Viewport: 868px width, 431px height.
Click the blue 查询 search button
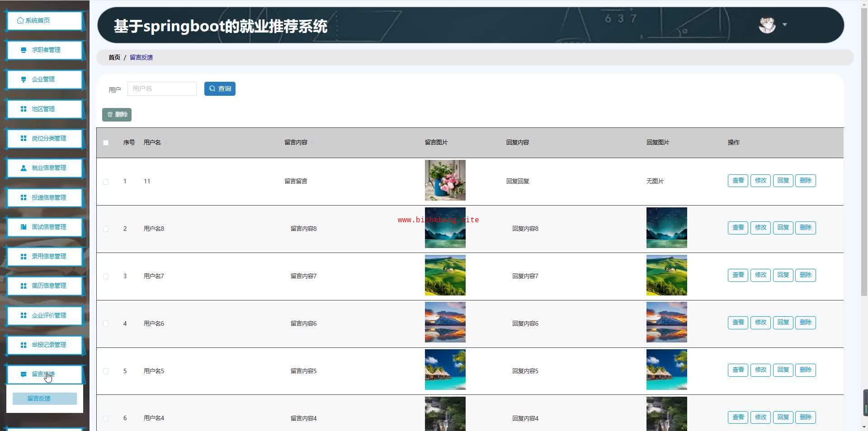220,89
